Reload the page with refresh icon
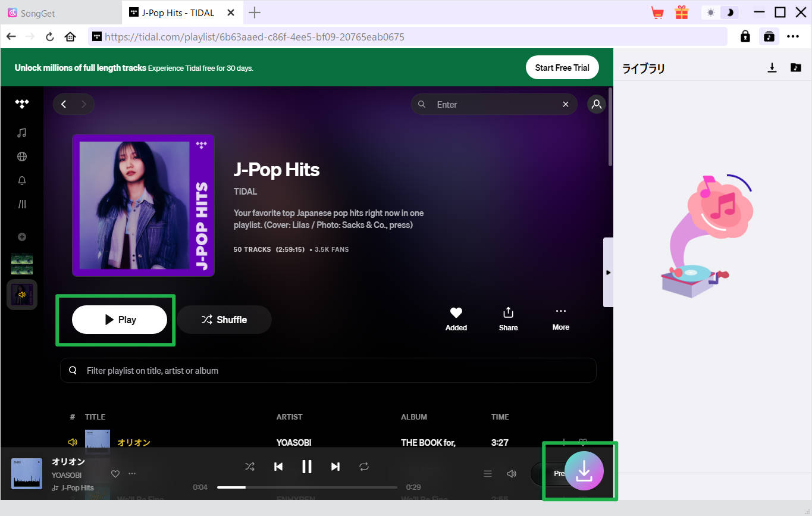 point(50,37)
